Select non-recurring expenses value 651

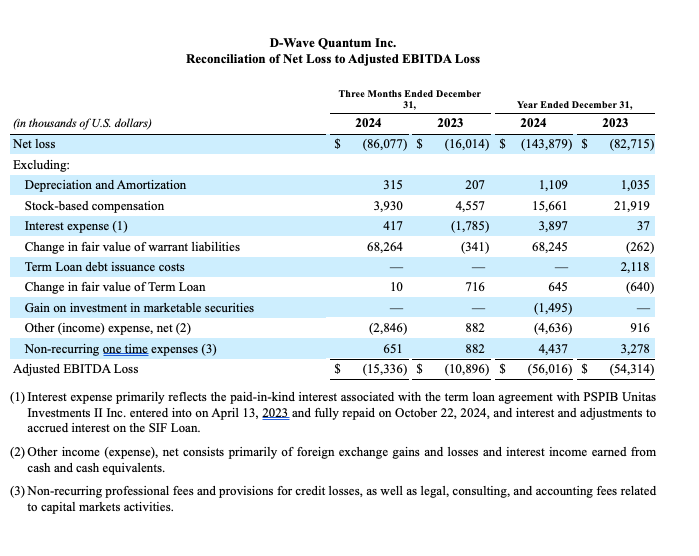click(x=392, y=349)
